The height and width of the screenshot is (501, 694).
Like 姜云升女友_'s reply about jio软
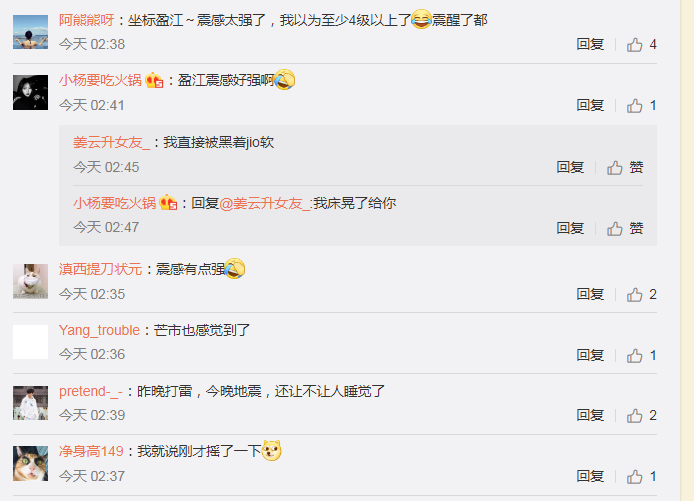tap(625, 168)
